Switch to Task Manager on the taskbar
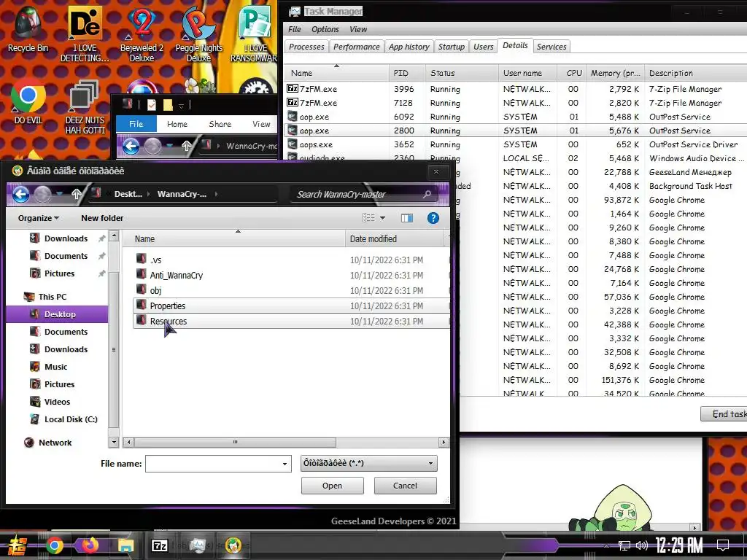Screen dimensions: 747x560 [x=197, y=545]
